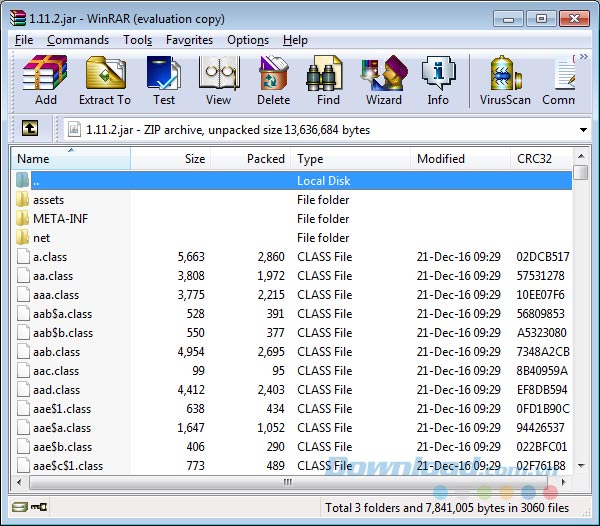This screenshot has height=526, width=600.
Task: Click CRC32 value A5323080
Action: point(541,333)
